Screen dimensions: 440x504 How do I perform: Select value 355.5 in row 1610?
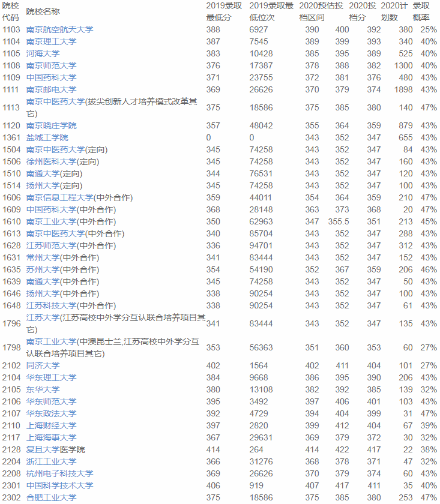pos(339,221)
